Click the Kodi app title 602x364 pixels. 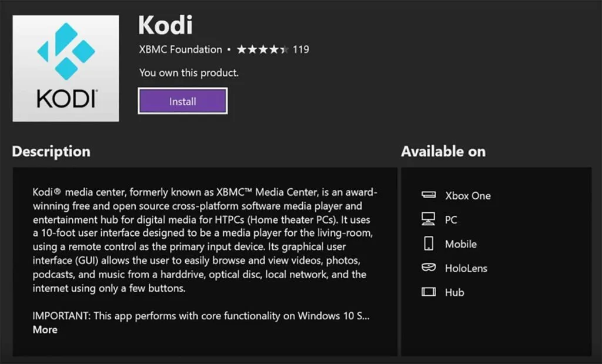tap(165, 25)
